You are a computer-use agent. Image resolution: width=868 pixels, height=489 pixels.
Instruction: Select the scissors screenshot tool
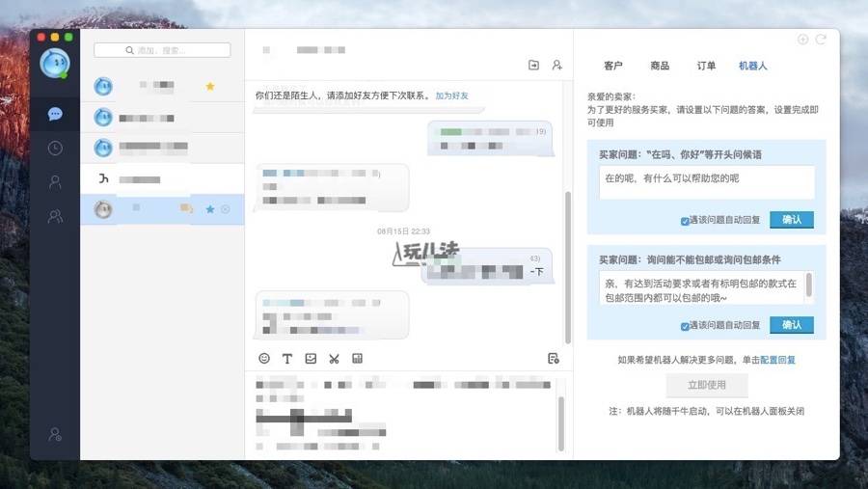point(334,359)
